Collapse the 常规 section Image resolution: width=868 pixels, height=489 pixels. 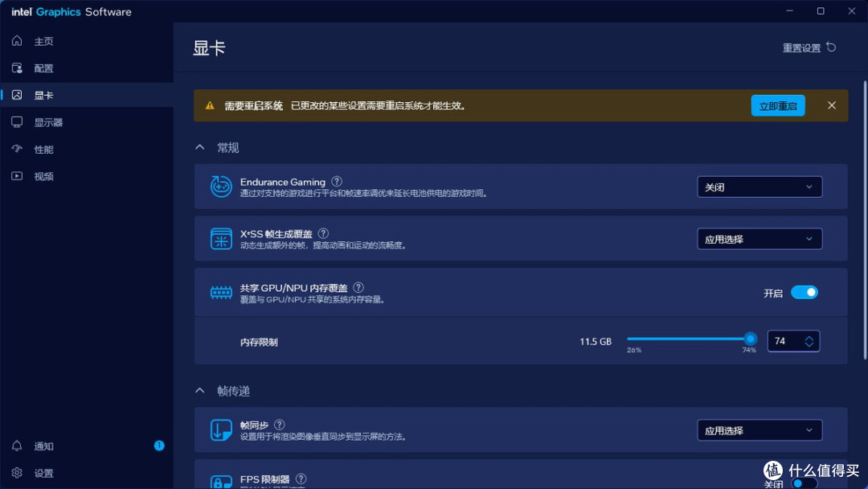coord(200,147)
